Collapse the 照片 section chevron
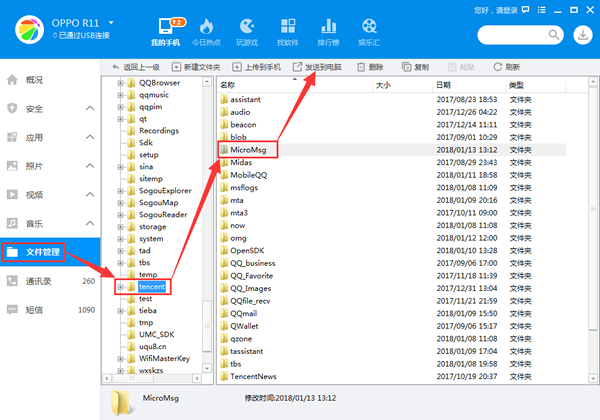The image size is (600, 420). click(90, 166)
